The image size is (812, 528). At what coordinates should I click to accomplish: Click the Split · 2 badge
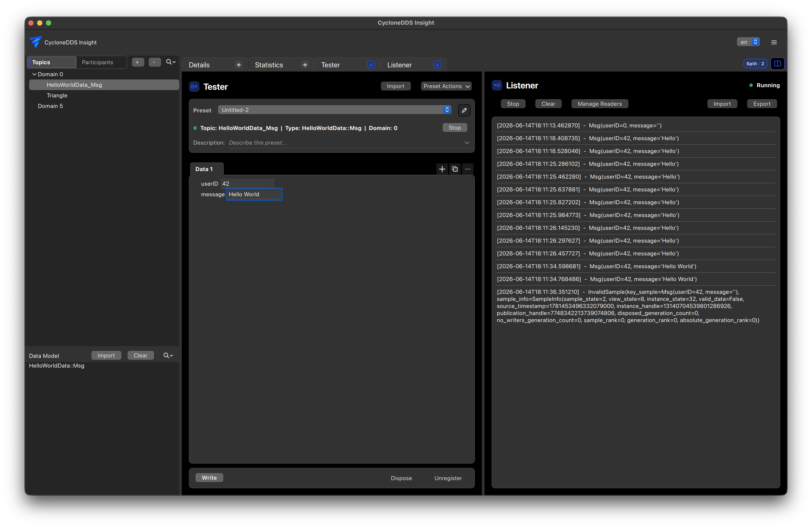755,64
